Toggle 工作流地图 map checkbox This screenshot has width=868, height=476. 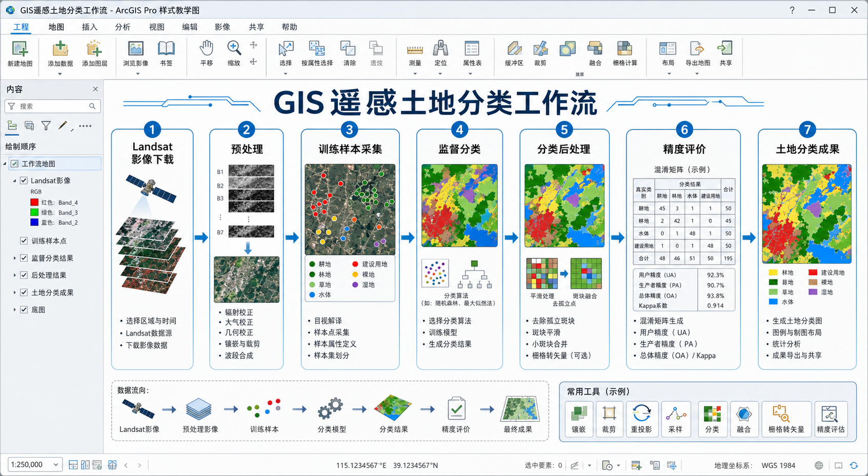[x=14, y=163]
